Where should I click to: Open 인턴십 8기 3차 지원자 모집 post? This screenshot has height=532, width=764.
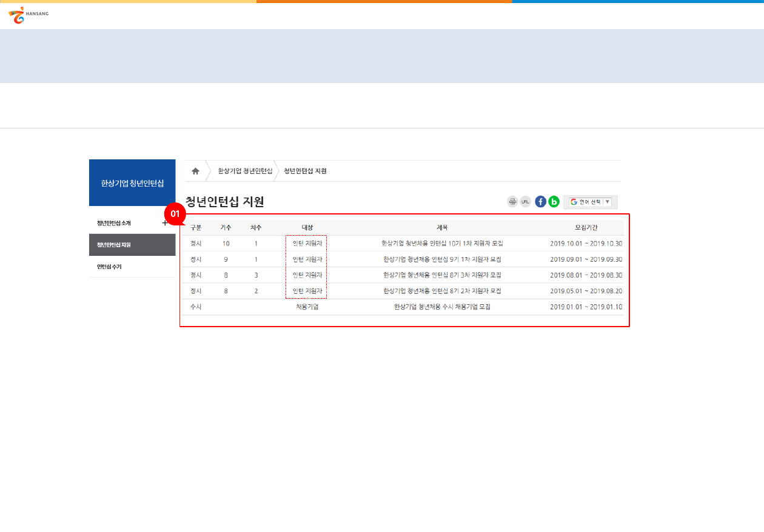pos(442,275)
